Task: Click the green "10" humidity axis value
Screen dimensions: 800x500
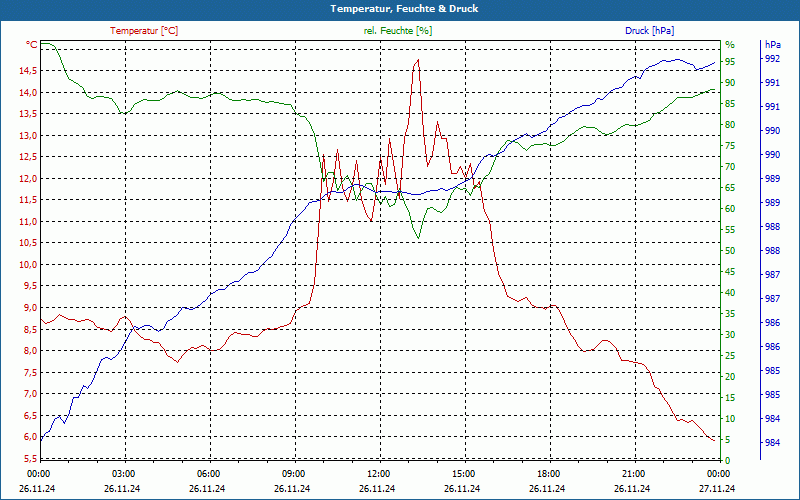Action: click(x=730, y=419)
